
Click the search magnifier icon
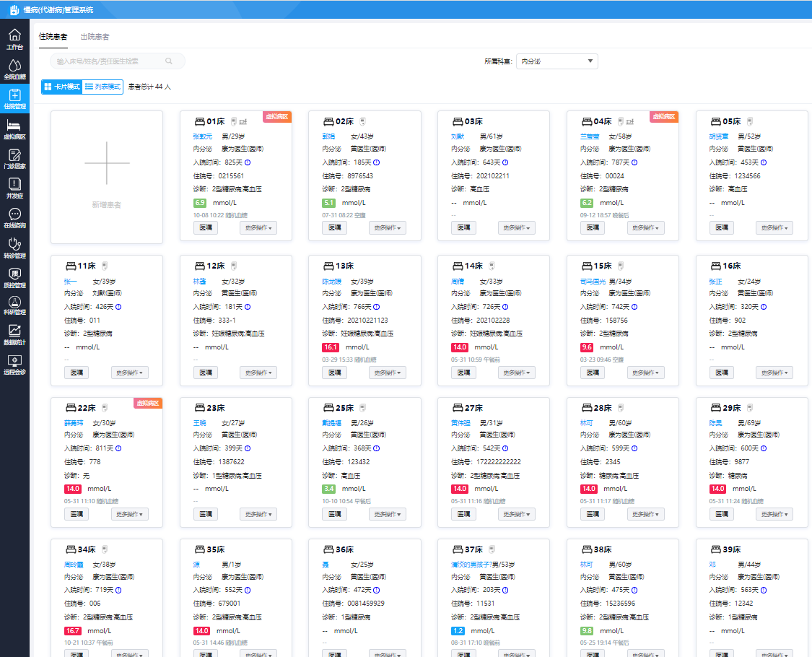[x=169, y=61]
